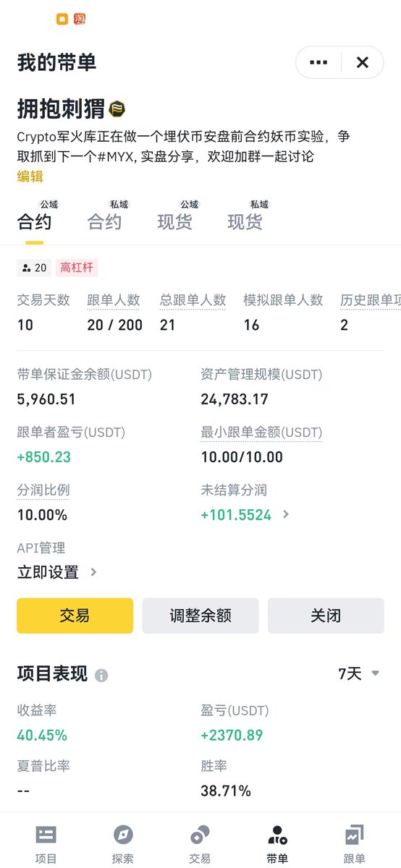Open unsettled profit share +101.5524 chevron
This screenshot has height=868, width=401.
(286, 515)
